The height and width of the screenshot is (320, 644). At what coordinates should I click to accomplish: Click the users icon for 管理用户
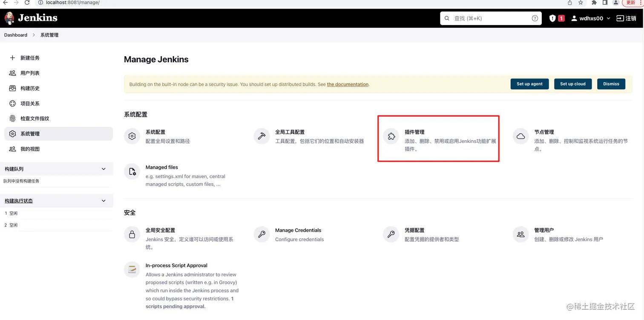click(520, 234)
